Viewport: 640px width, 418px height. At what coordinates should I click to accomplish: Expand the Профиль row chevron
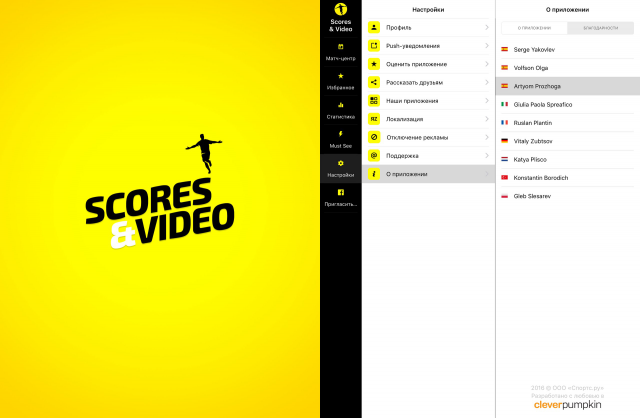[487, 27]
